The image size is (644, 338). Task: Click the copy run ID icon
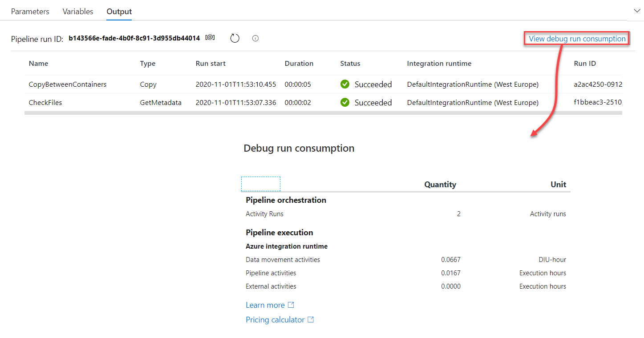[210, 38]
